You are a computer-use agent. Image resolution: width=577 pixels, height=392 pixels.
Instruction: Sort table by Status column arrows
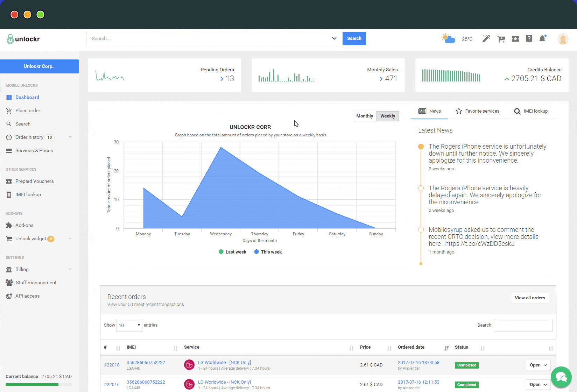click(x=483, y=348)
